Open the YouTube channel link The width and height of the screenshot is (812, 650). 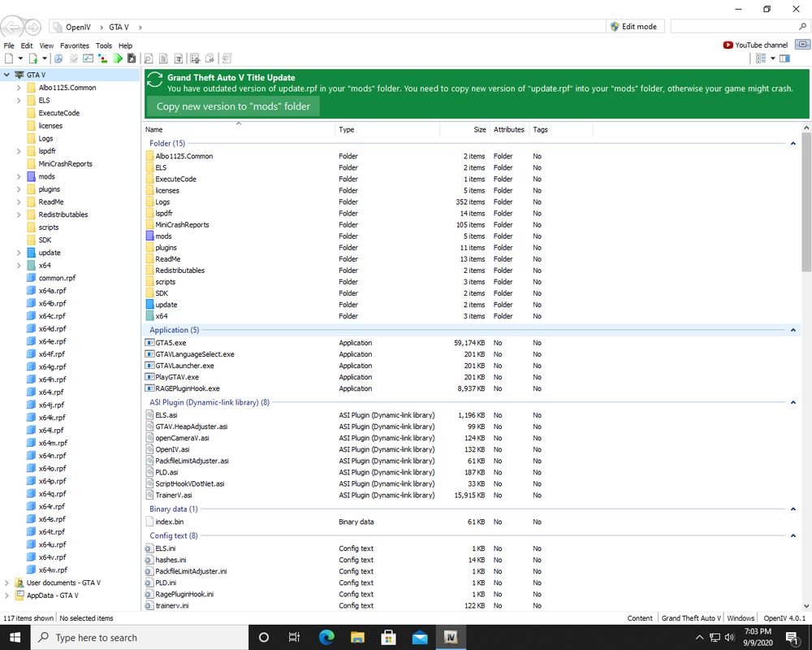click(x=755, y=45)
